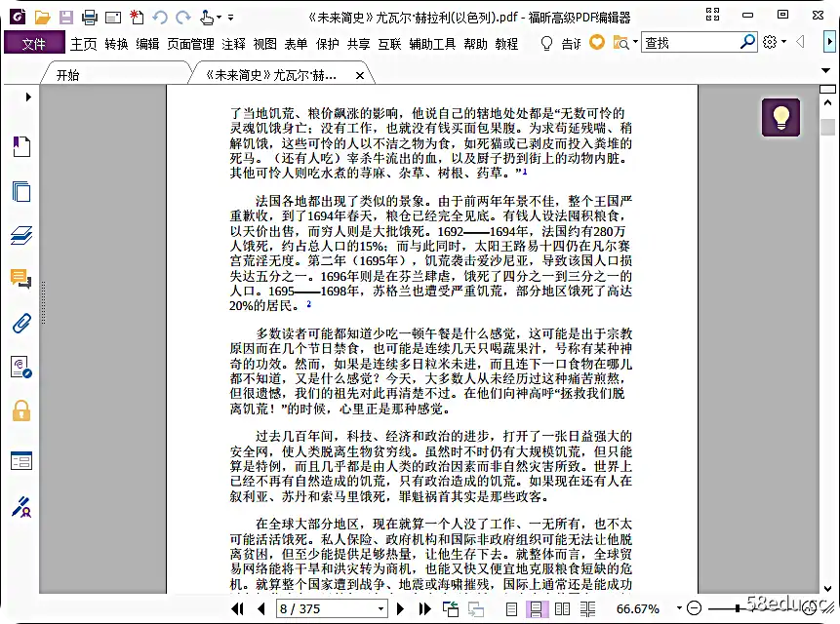The width and height of the screenshot is (840, 624).
Task: Undo the last action
Action: click(x=160, y=18)
